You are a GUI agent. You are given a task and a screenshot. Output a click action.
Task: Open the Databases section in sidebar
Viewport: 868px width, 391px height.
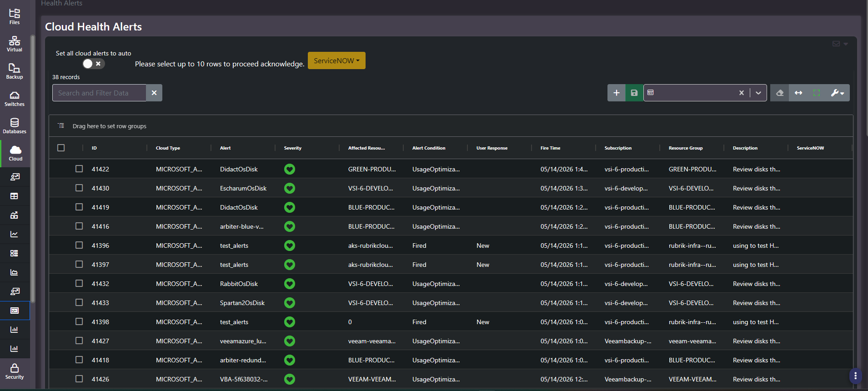tap(15, 125)
